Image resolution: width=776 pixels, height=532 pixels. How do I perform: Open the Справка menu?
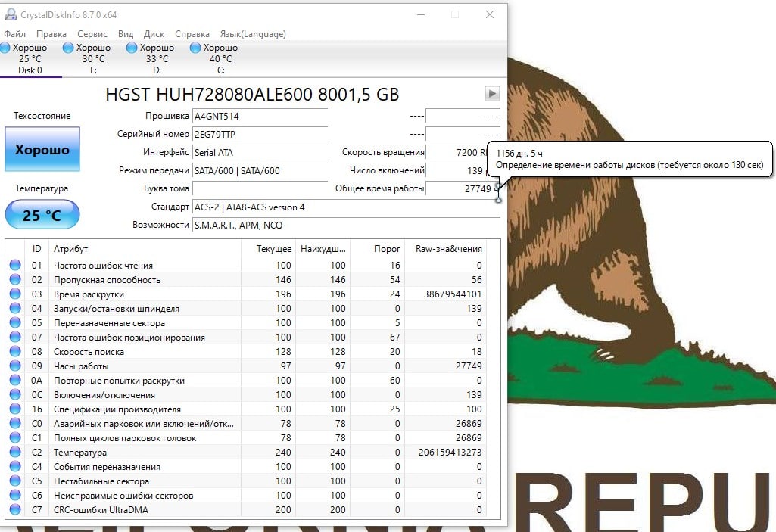coord(192,34)
